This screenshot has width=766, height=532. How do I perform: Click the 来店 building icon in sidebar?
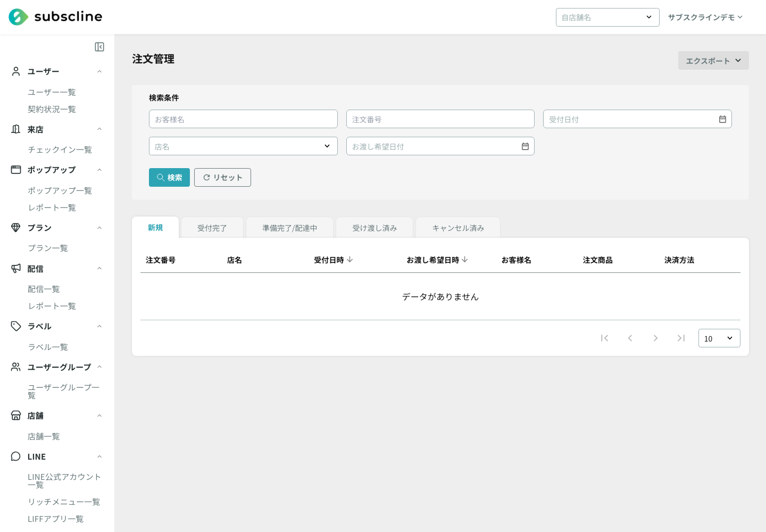(16, 129)
